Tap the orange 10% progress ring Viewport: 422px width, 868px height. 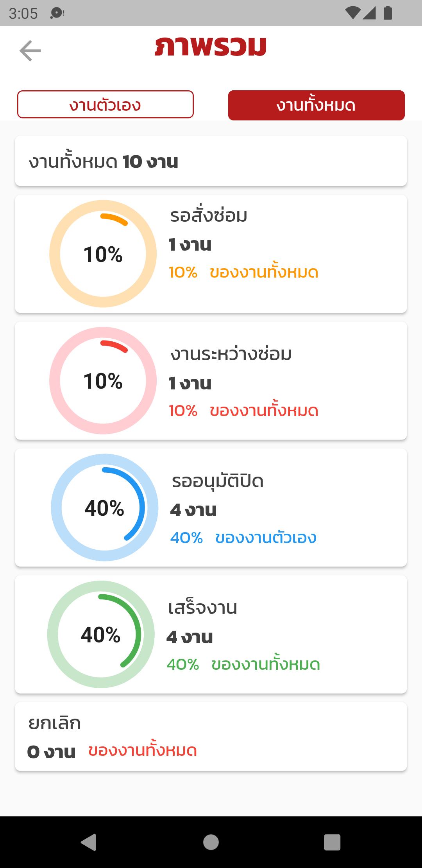[x=103, y=254]
